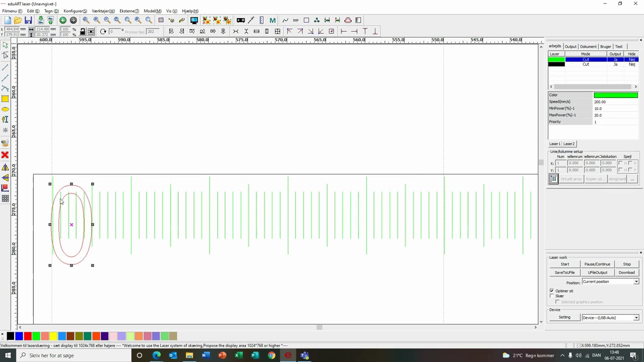Click the vertical mirror tool
The width and height of the screenshot is (644, 362).
(x=5, y=177)
